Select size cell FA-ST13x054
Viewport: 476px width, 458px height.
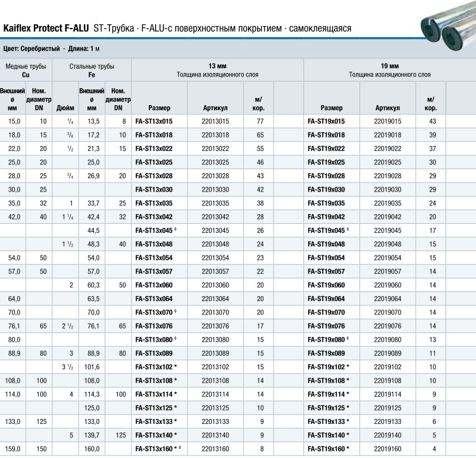154,258
